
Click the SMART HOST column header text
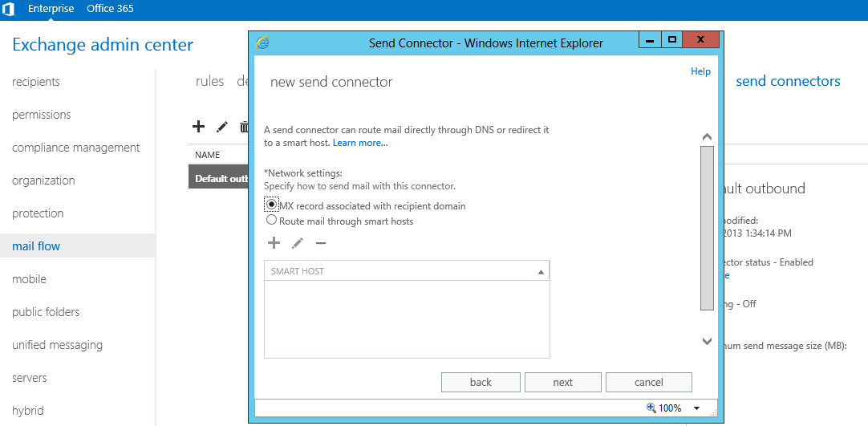298,272
